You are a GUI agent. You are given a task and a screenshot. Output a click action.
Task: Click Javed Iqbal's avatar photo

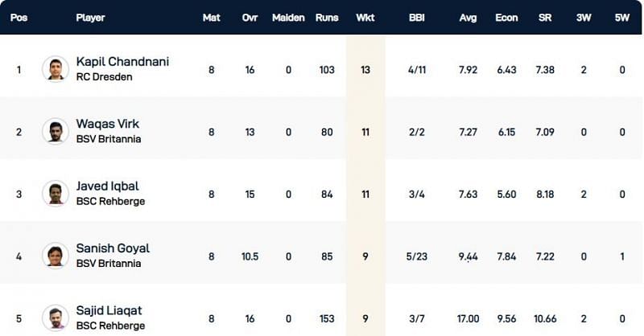click(x=56, y=194)
